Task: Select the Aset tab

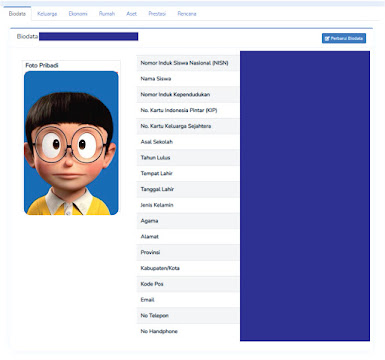Action: pyautogui.click(x=131, y=14)
